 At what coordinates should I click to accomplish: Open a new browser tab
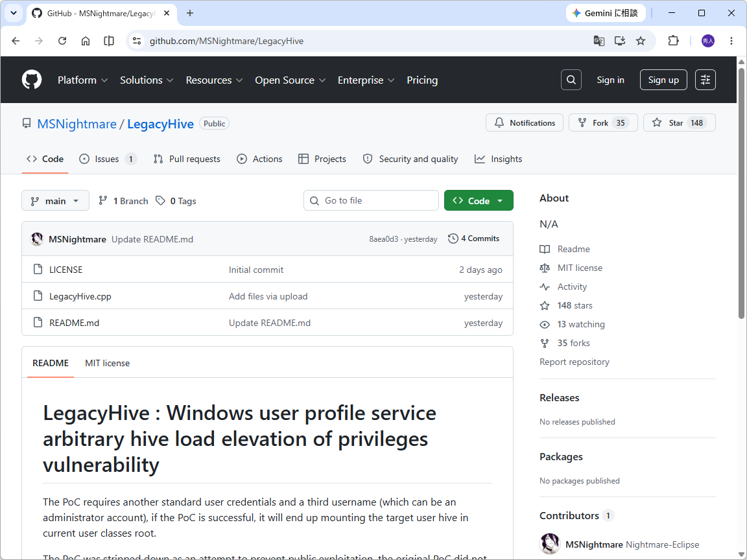click(190, 14)
